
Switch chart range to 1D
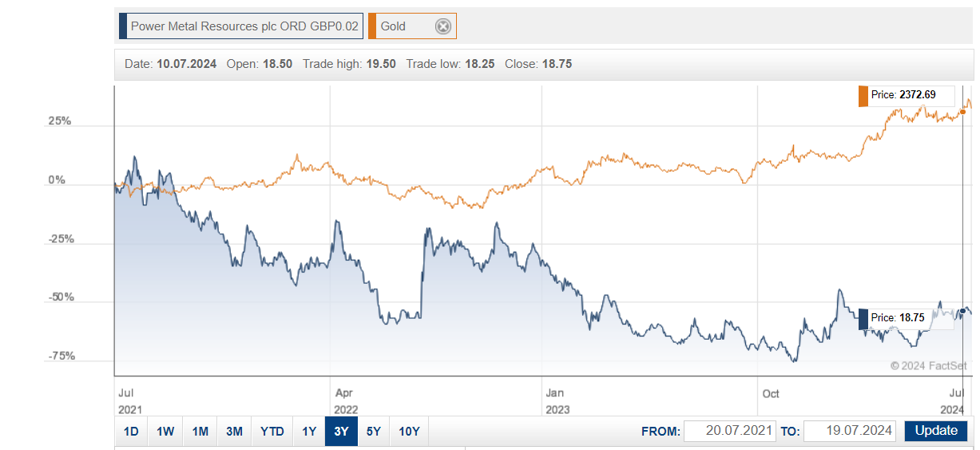[131, 432]
